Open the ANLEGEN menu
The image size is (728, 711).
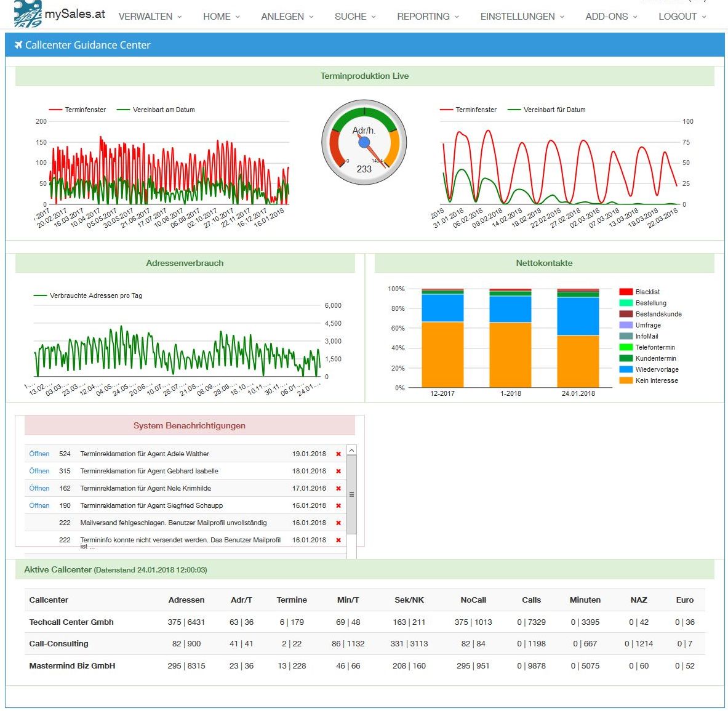point(287,17)
